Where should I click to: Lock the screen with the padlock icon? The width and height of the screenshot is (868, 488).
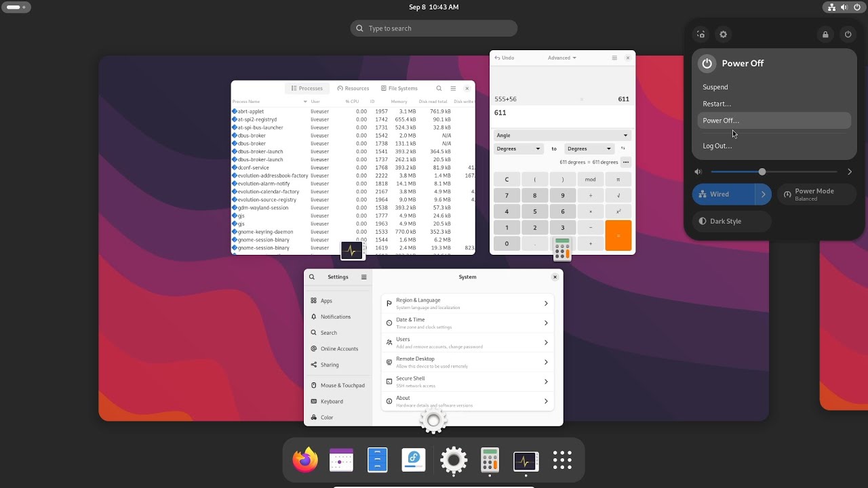[825, 35]
